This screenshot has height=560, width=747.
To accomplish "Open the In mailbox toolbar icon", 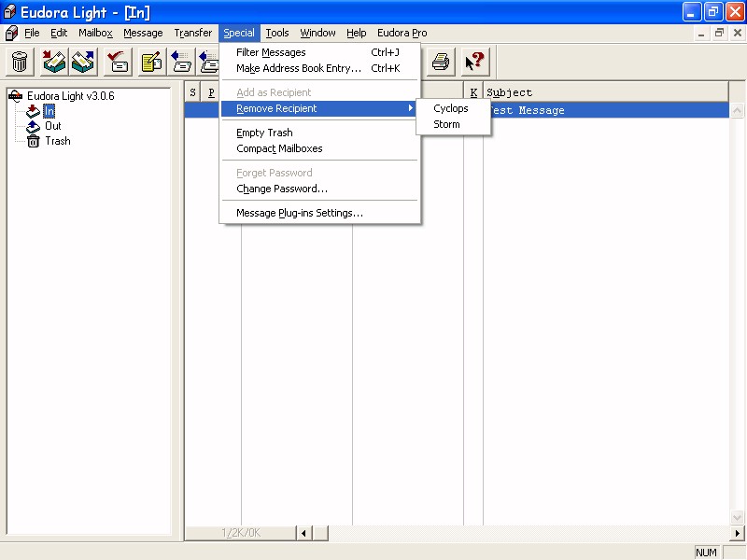I will click(54, 62).
